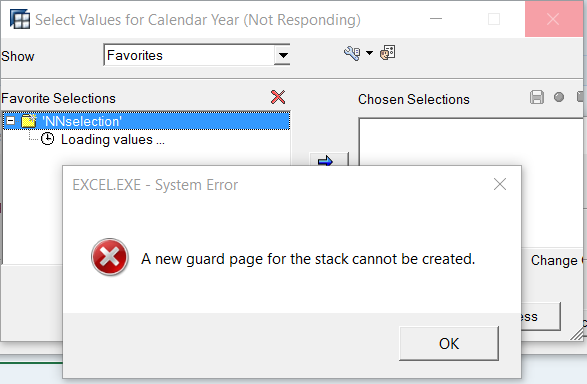Click the red error icon in the dialog
Image resolution: width=587 pixels, height=384 pixels.
click(x=110, y=257)
